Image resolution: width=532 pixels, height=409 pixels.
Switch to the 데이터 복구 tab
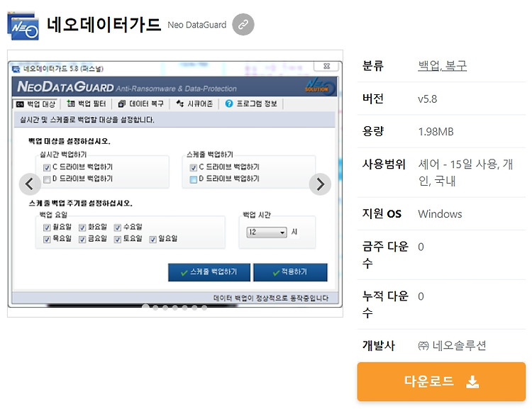pos(141,103)
